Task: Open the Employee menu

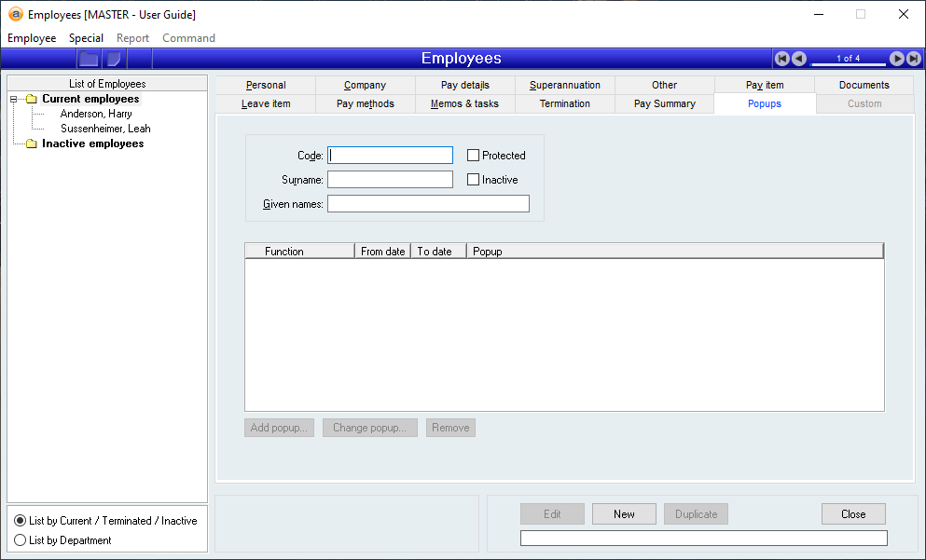Action: click(32, 38)
